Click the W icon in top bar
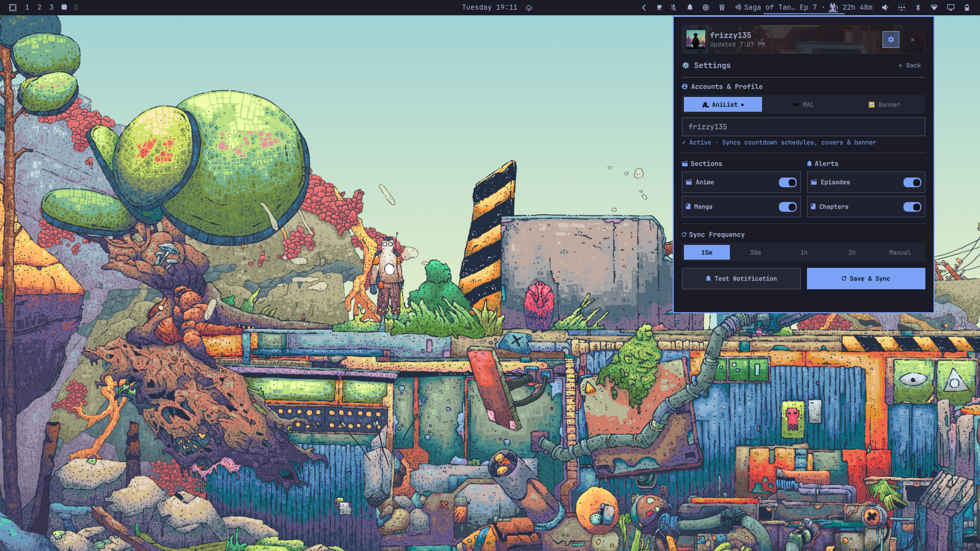 coord(722,7)
